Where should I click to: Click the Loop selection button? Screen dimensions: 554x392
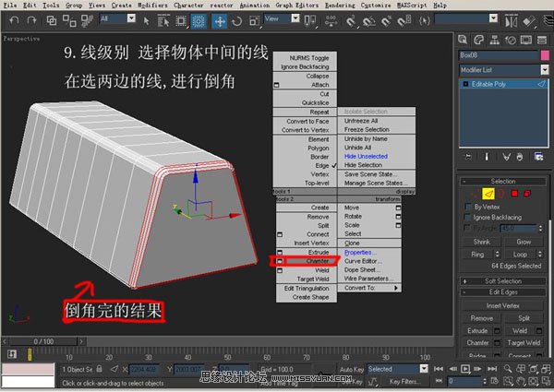pos(520,255)
